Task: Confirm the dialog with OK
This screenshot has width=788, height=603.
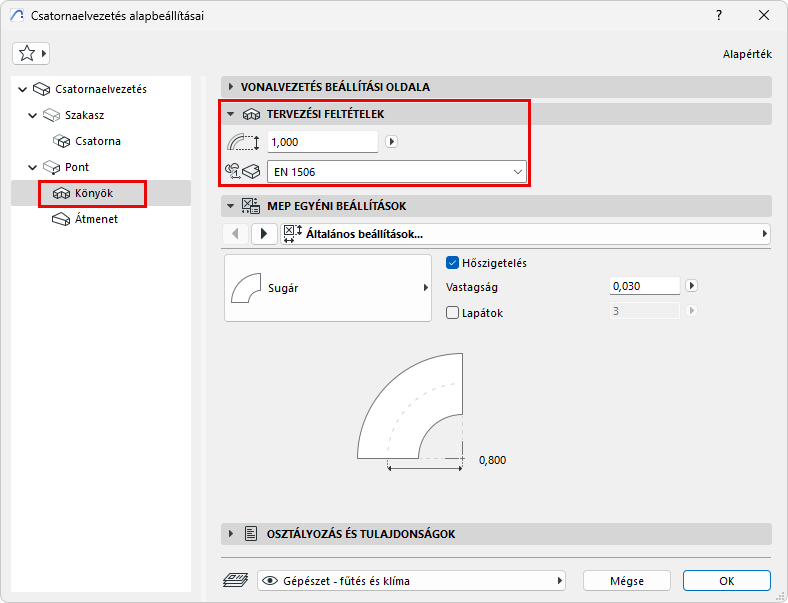Action: 726,580
